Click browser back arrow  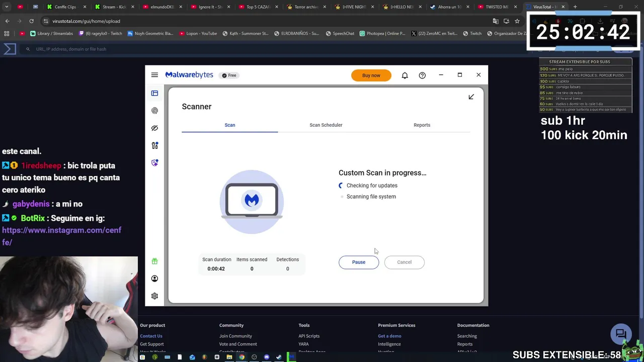coord(7,21)
